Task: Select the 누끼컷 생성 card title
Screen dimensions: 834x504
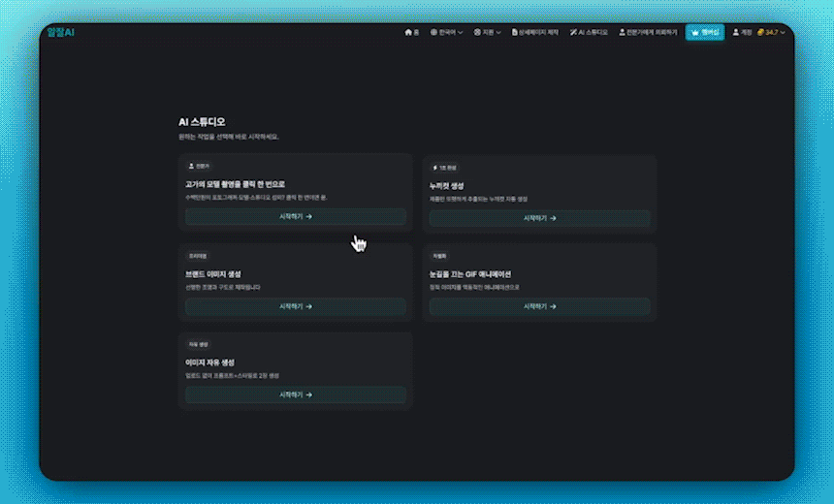Action: (x=447, y=185)
